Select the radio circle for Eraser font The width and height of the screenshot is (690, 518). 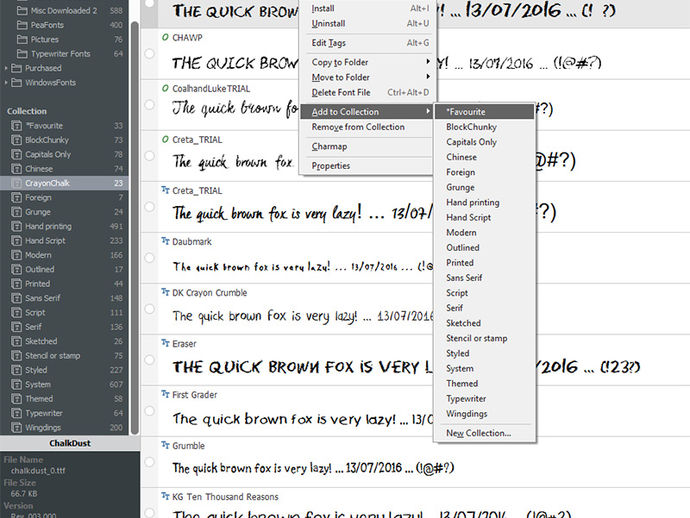[x=149, y=360]
